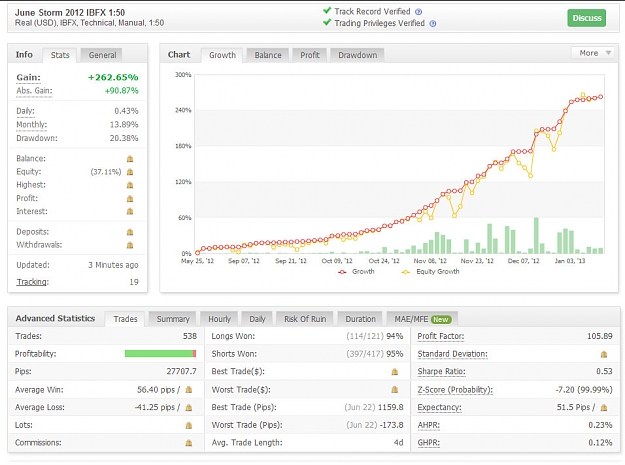Click the Monthly label
The width and height of the screenshot is (625, 465).
click(31, 125)
